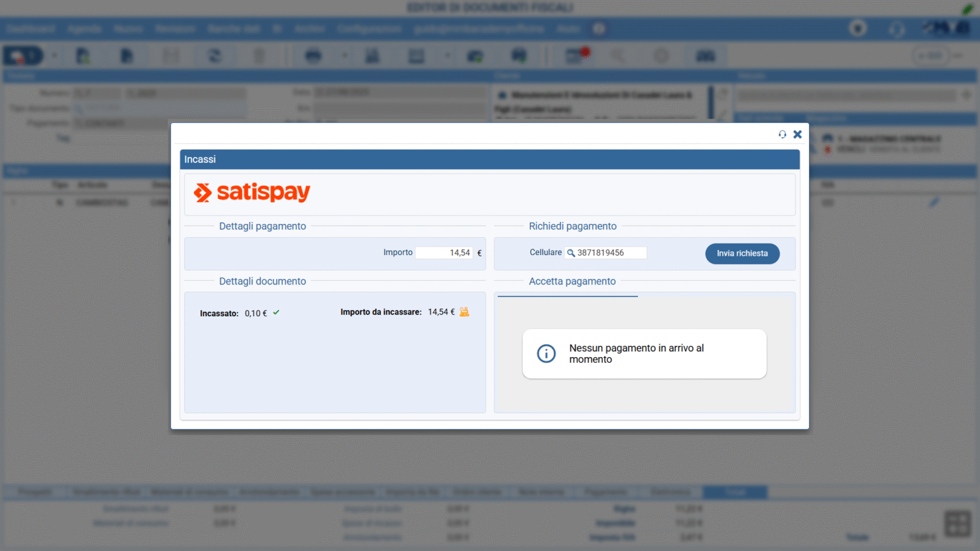This screenshot has width=980, height=551.
Task: Click the Invia richiesta button
Action: click(x=742, y=253)
